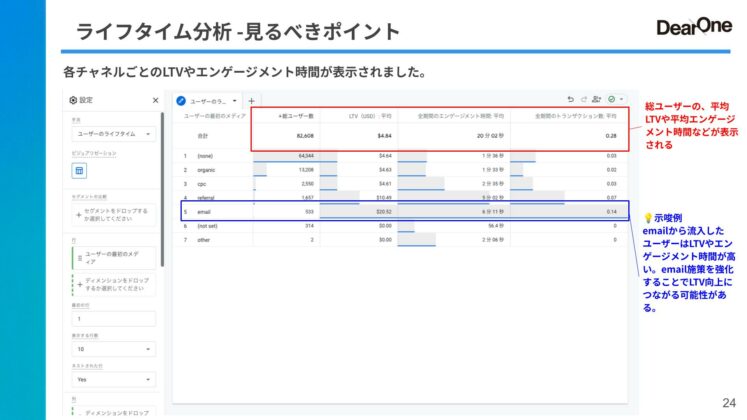Click the other row label
The image size is (747, 420).
click(203, 240)
